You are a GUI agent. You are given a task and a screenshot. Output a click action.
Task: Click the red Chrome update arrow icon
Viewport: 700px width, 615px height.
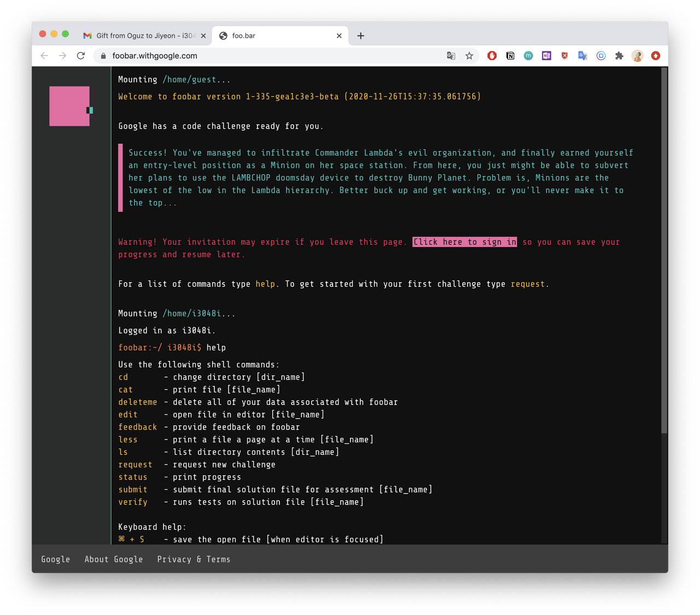656,56
